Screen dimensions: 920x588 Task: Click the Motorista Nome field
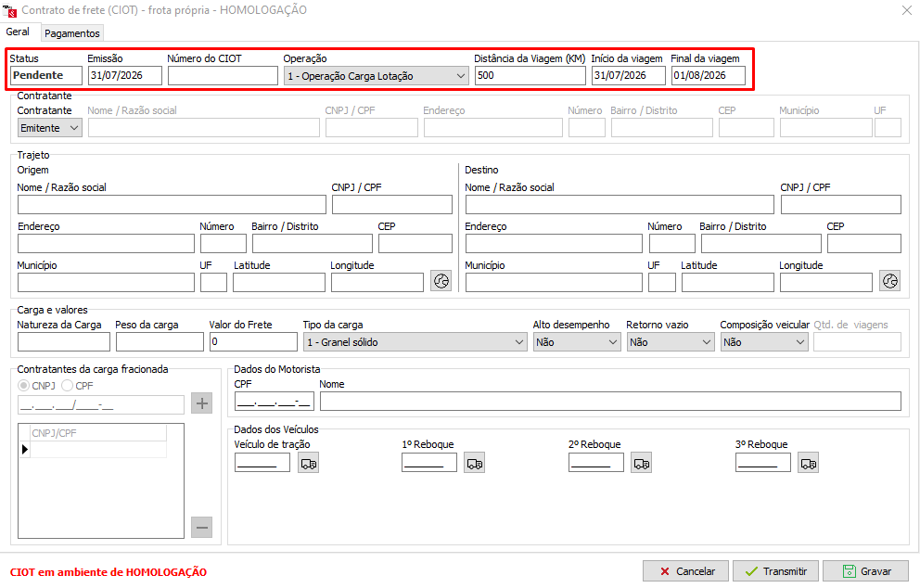610,402
